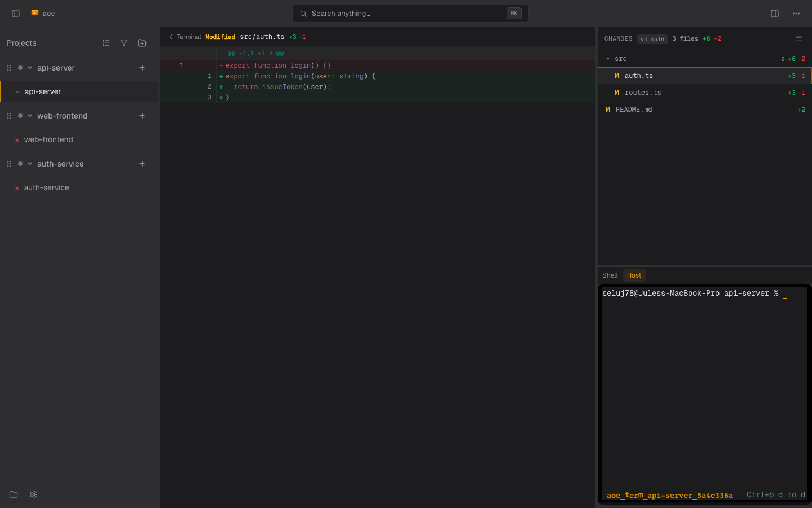Click the Projects heading

21,43
